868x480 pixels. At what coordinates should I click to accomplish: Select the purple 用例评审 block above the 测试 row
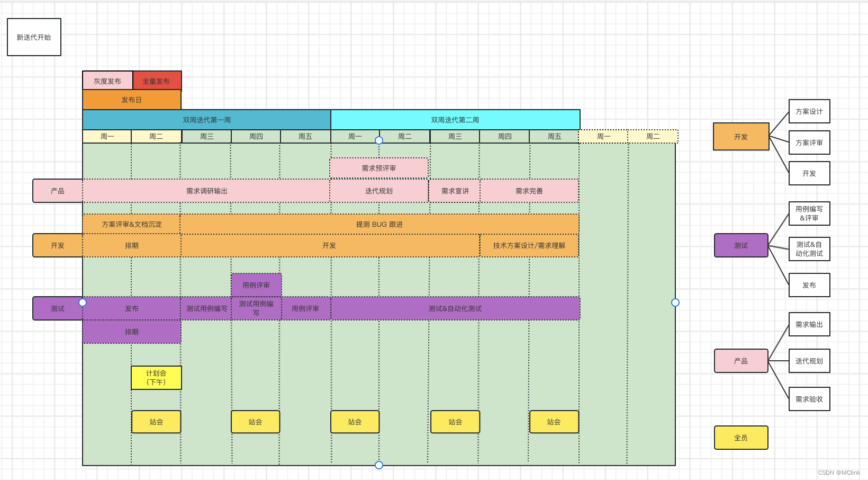pos(256,285)
